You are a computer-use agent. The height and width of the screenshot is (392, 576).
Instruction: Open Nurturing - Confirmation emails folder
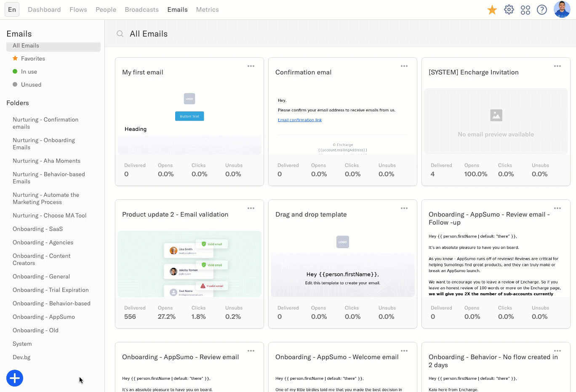[x=45, y=123]
